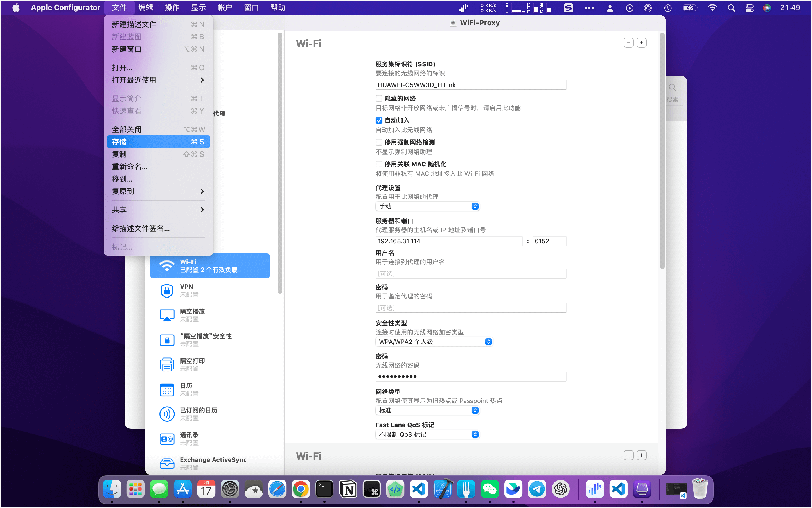Open WeChat from the Dock

click(x=490, y=489)
